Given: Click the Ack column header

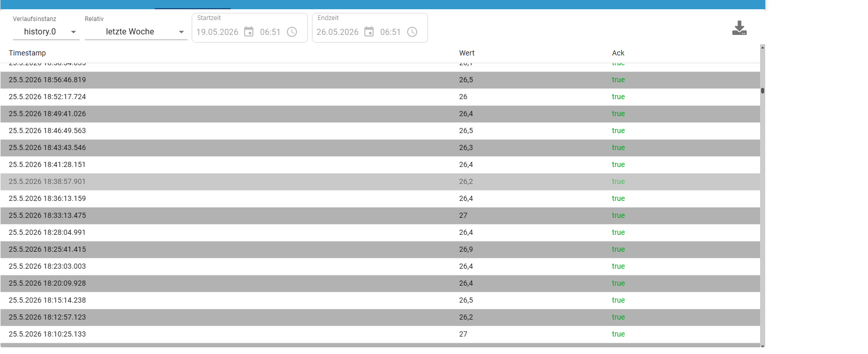Looking at the screenshot, I should [618, 53].
